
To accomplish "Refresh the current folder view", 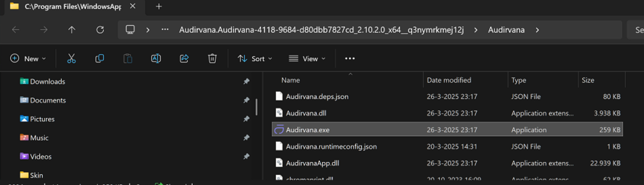I will pyautogui.click(x=100, y=30).
